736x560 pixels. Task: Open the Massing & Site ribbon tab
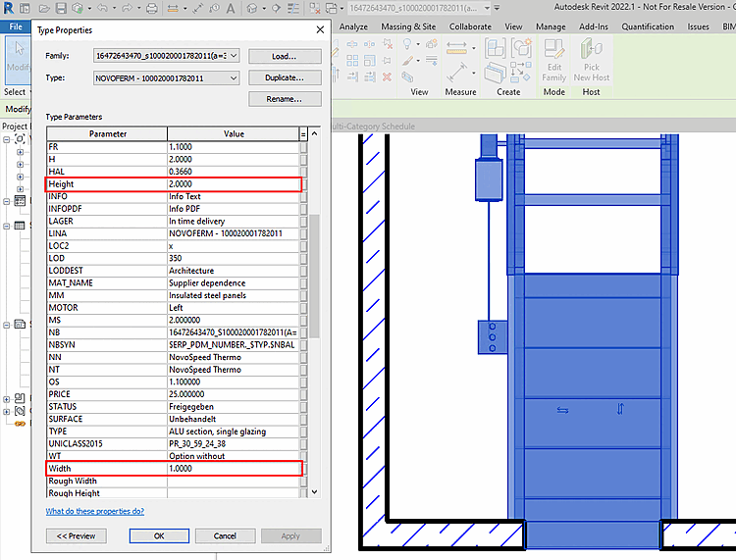click(x=409, y=26)
